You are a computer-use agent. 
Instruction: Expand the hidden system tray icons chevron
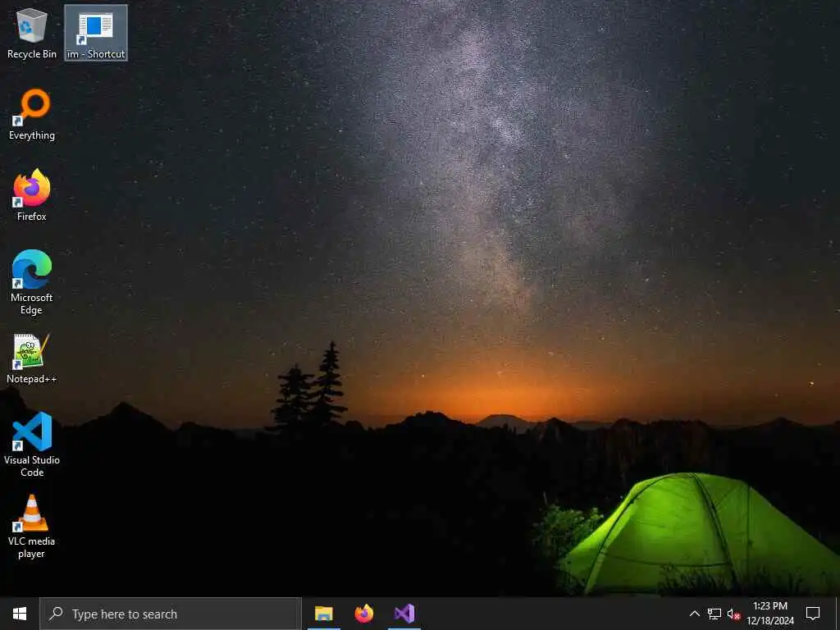[x=694, y=614]
